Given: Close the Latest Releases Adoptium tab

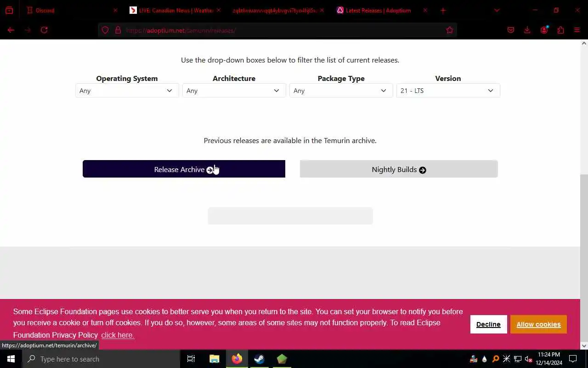Looking at the screenshot, I should (425, 10).
